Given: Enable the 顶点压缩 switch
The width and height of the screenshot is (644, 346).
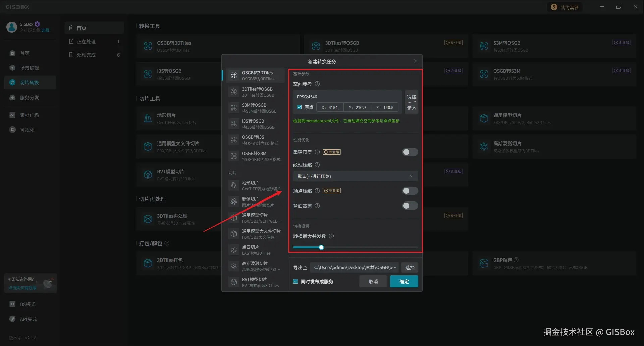Looking at the screenshot, I should pyautogui.click(x=410, y=191).
